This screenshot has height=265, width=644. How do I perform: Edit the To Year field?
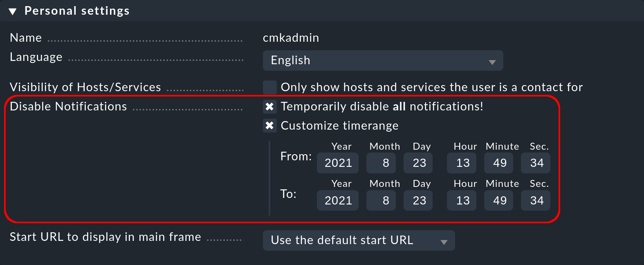[338, 200]
